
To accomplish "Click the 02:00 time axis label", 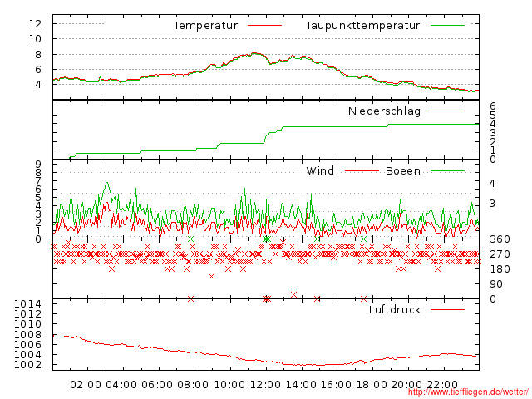I will [x=86, y=385].
